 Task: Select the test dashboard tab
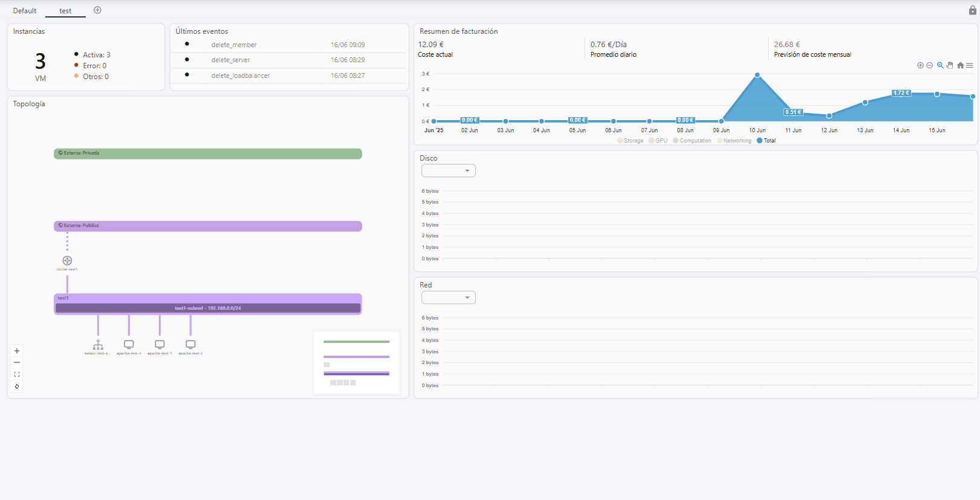point(65,11)
